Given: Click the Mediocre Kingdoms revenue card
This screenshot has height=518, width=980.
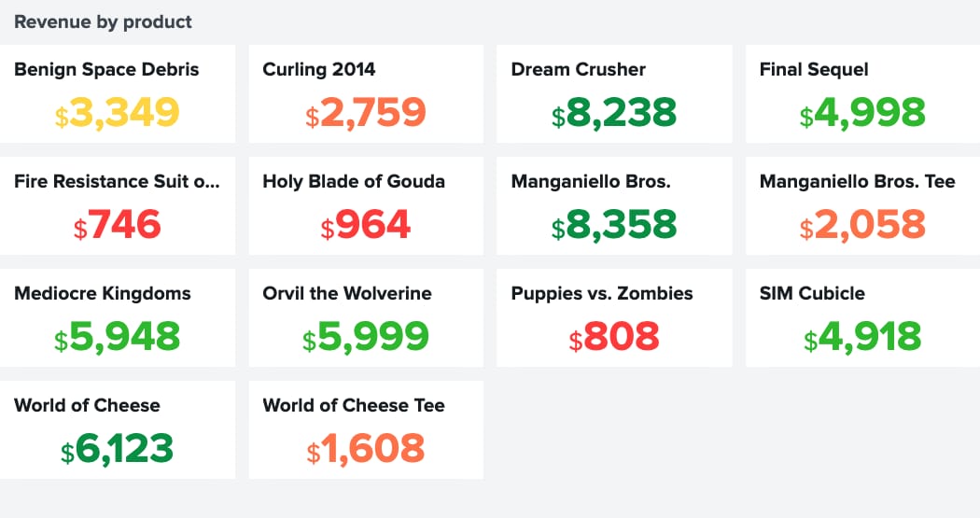Looking at the screenshot, I should click(118, 317).
